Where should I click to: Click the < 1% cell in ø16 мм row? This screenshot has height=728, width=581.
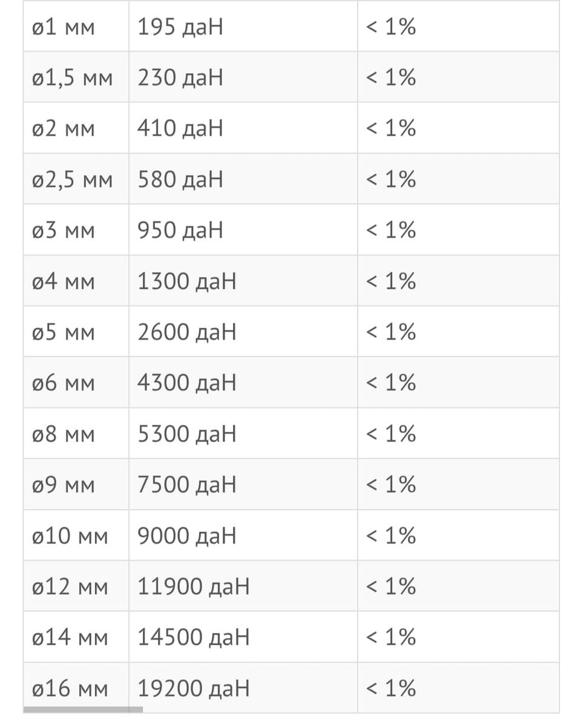click(x=392, y=688)
